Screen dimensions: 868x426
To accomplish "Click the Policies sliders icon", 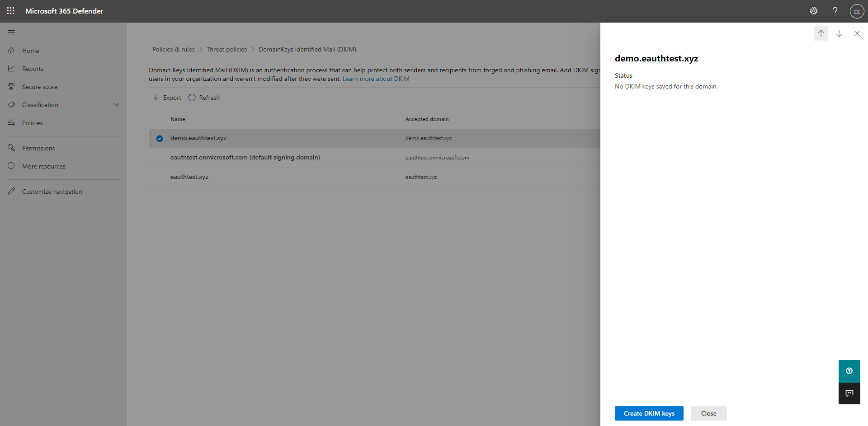I will [11, 123].
